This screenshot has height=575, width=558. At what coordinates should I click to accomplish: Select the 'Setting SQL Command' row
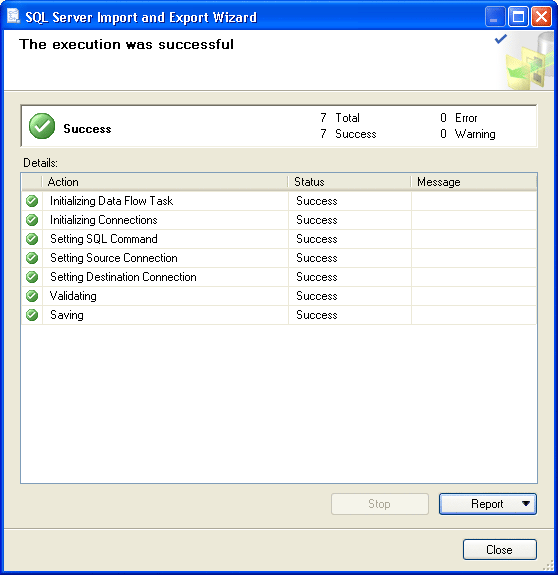pyautogui.click(x=279, y=239)
